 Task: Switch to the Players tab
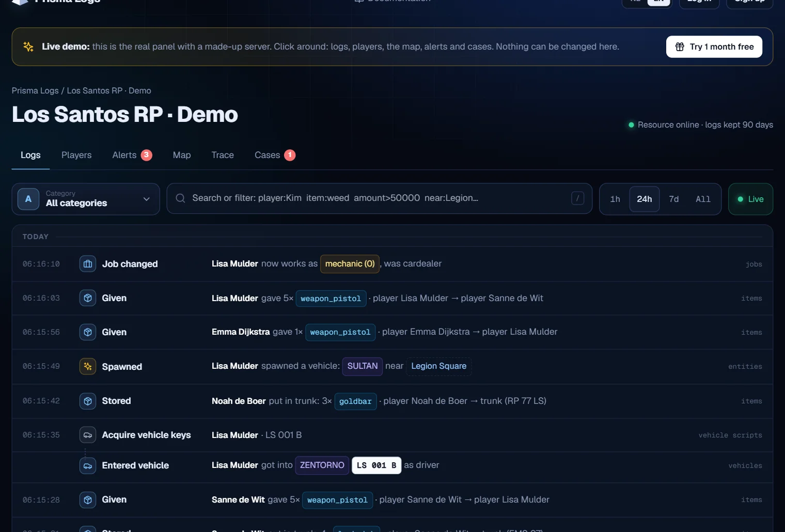[76, 155]
